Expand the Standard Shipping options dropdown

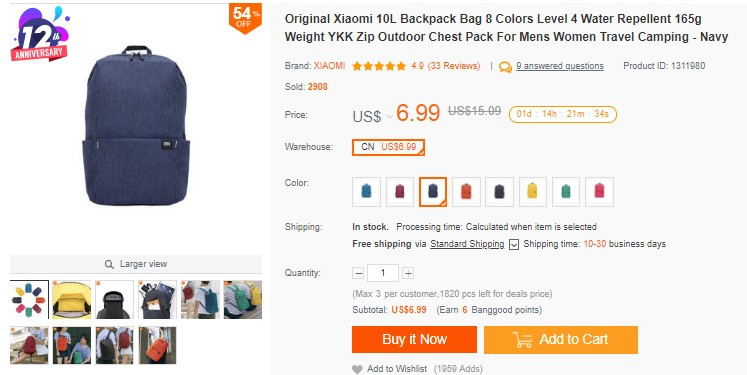coord(514,244)
